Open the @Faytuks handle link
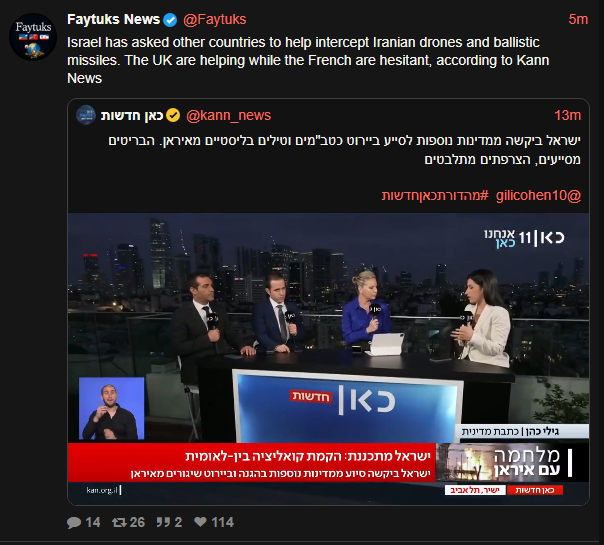Image resolution: width=604 pixels, height=545 pixels. point(215,19)
